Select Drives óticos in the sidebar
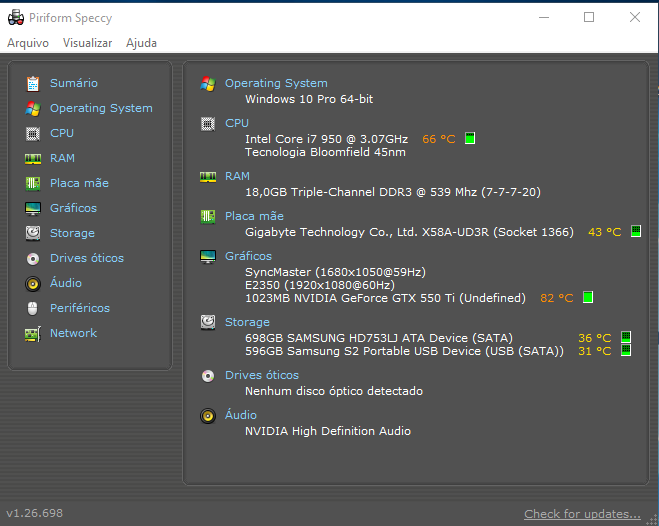The height and width of the screenshot is (526, 659). coord(87,258)
